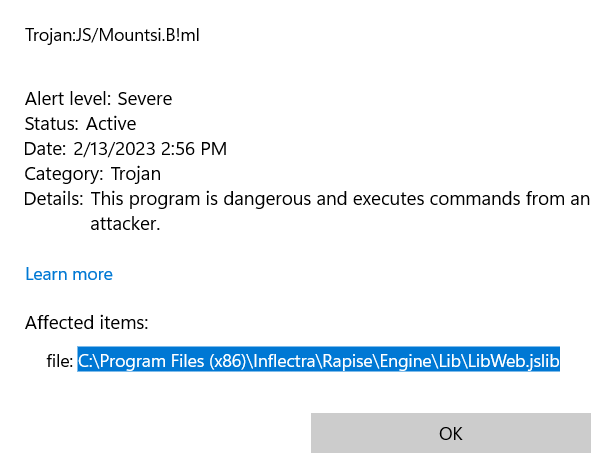Image resolution: width=613 pixels, height=472 pixels.
Task: Select the 'Active' status value
Action: point(111,124)
